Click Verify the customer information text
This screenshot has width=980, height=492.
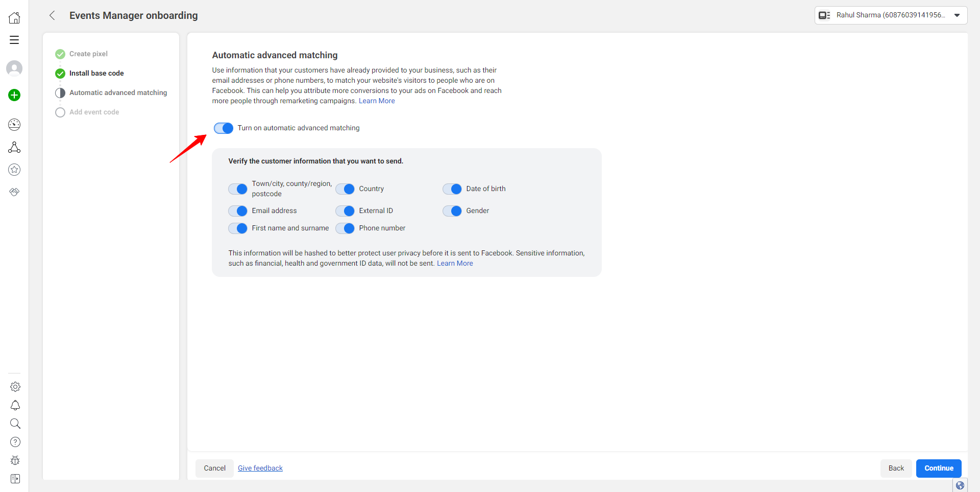[x=315, y=161]
